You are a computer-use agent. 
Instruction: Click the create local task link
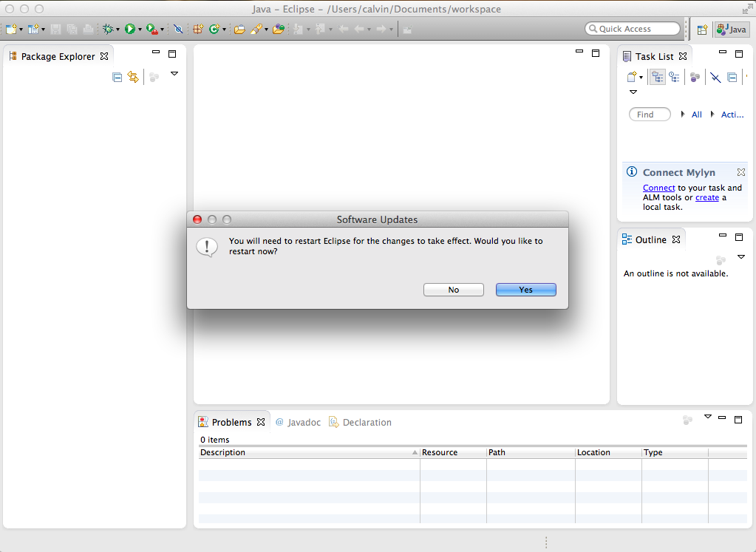(x=706, y=197)
